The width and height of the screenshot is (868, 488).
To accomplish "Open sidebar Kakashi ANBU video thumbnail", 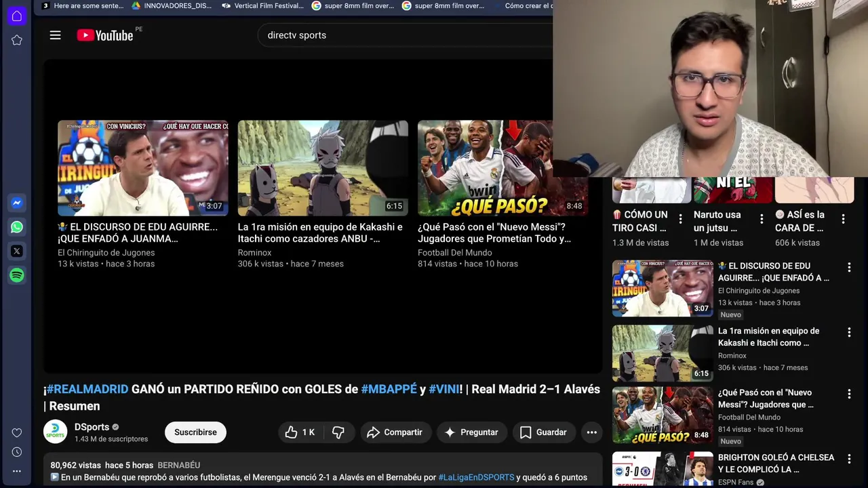I will pos(663,353).
